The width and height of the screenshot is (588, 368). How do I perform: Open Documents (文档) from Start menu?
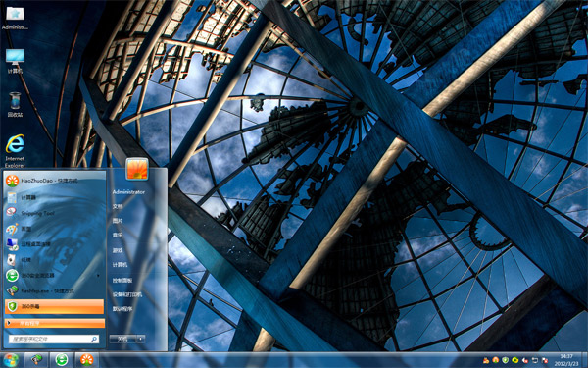tap(118, 206)
